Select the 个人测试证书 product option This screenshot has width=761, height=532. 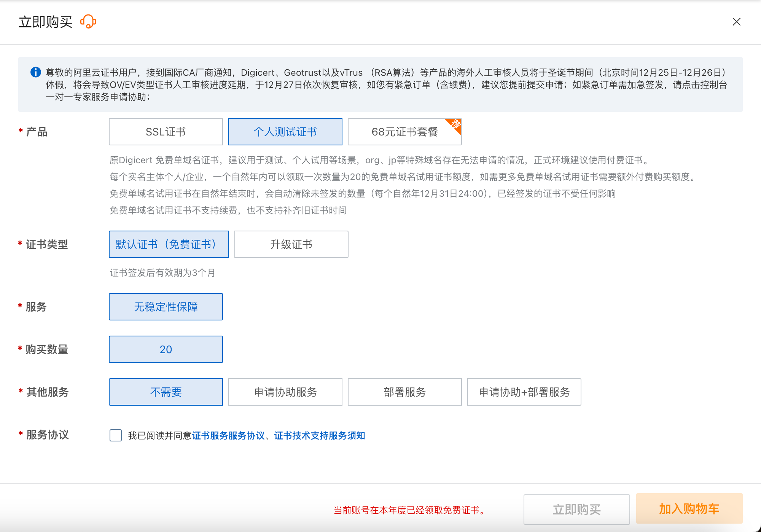285,132
